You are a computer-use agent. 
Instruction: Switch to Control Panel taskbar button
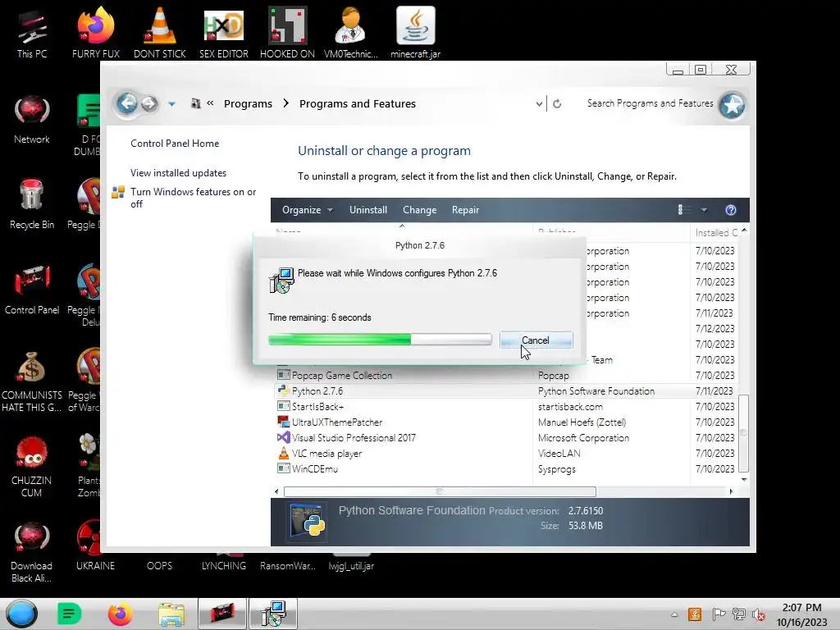(222, 614)
